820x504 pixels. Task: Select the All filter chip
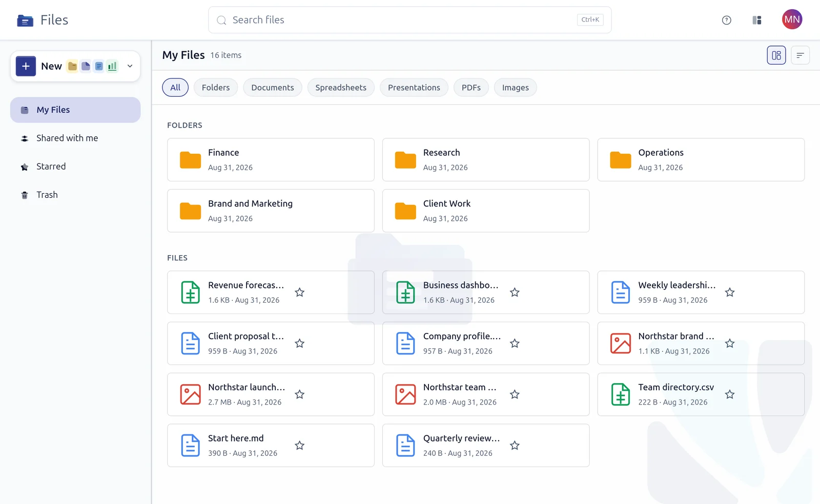[175, 88]
